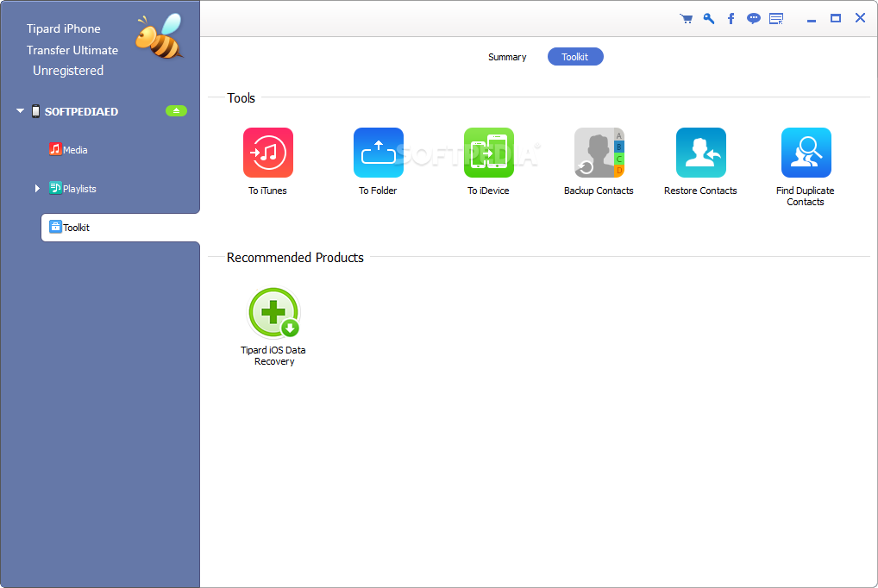Expand the Playlists tree node
The width and height of the screenshot is (878, 588).
pyautogui.click(x=37, y=189)
